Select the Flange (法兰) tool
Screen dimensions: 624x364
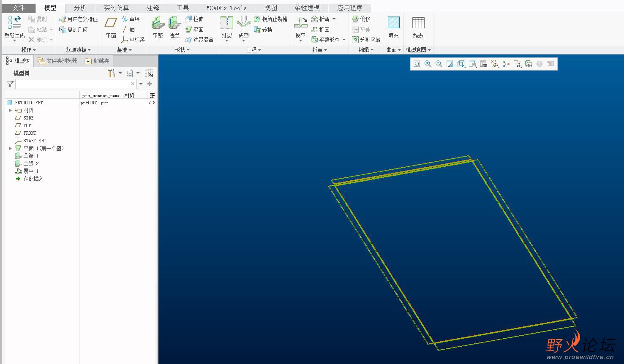pyautogui.click(x=174, y=23)
